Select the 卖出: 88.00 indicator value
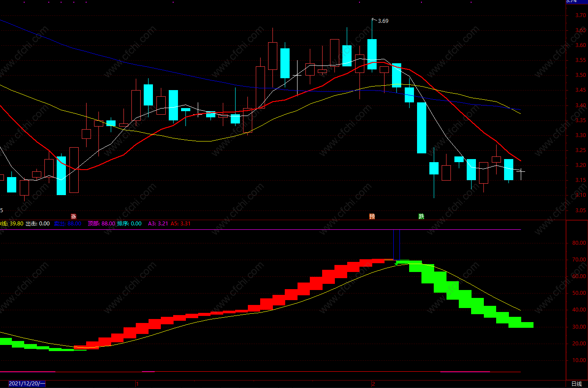 (x=68, y=224)
